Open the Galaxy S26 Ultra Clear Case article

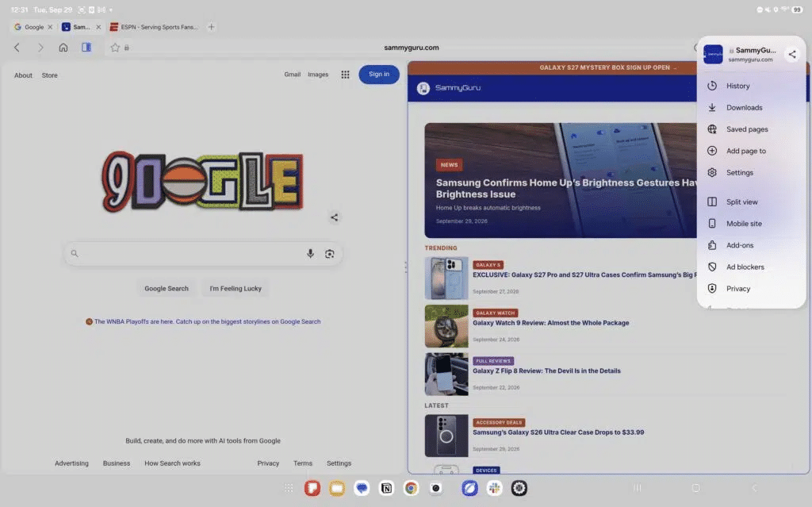pyautogui.click(x=558, y=432)
